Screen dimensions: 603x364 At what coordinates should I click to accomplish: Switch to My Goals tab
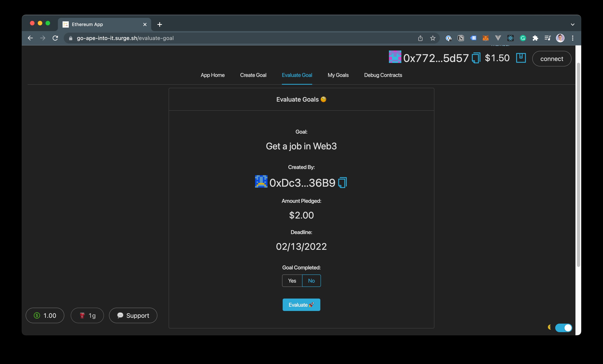click(338, 75)
